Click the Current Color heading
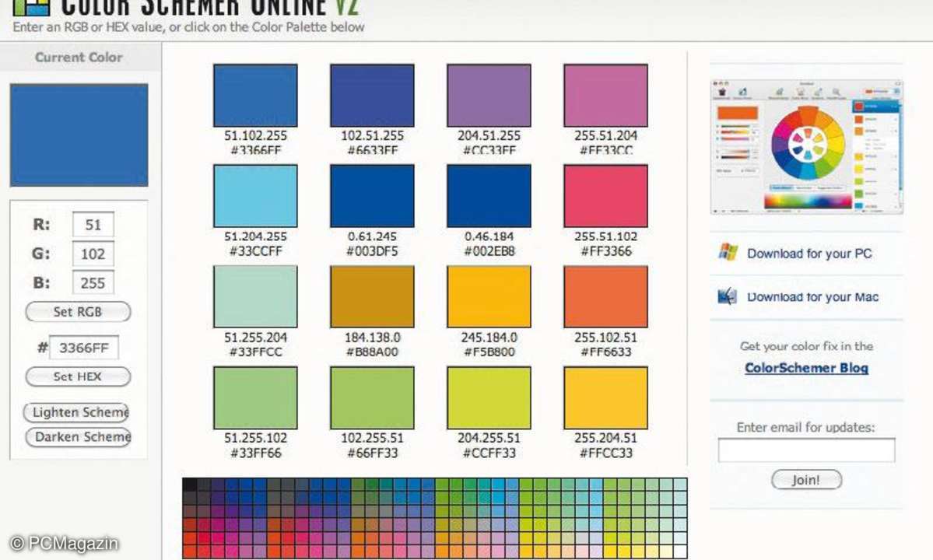 click(79, 58)
